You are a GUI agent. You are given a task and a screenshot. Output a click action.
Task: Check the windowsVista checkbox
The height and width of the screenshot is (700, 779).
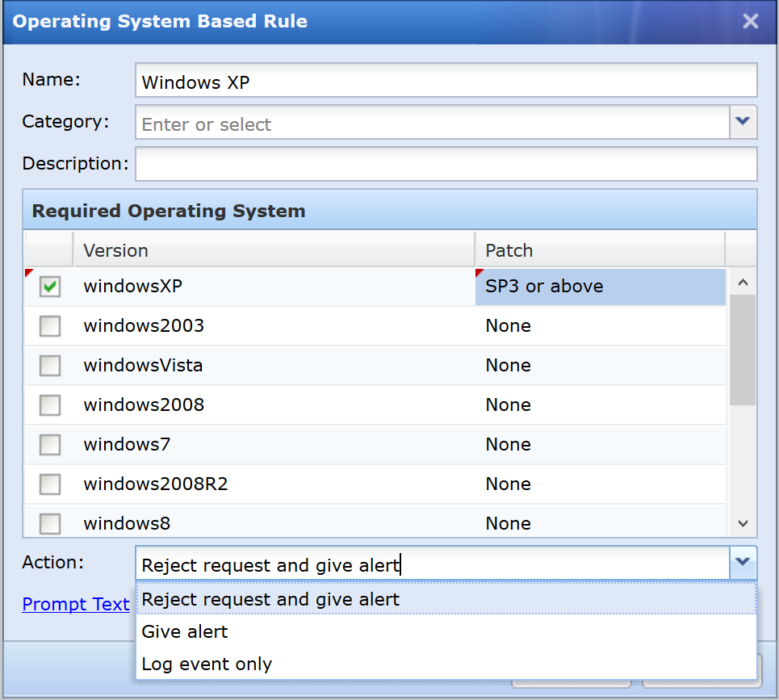(x=50, y=366)
